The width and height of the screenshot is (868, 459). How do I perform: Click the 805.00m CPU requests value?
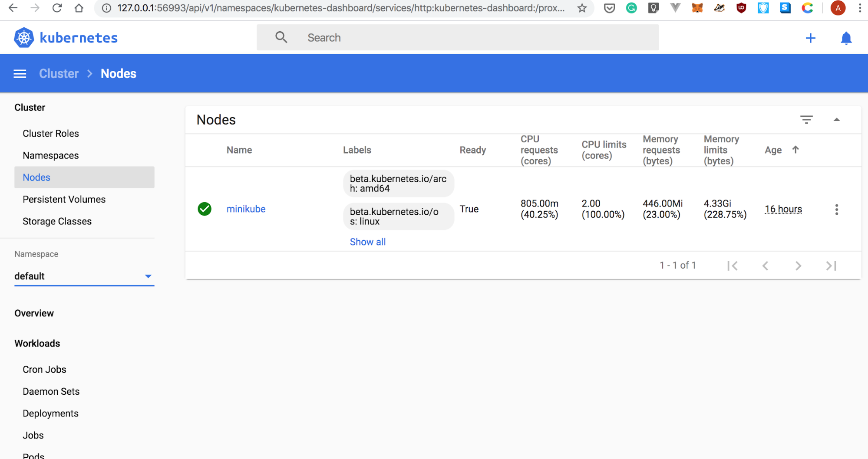(x=539, y=209)
